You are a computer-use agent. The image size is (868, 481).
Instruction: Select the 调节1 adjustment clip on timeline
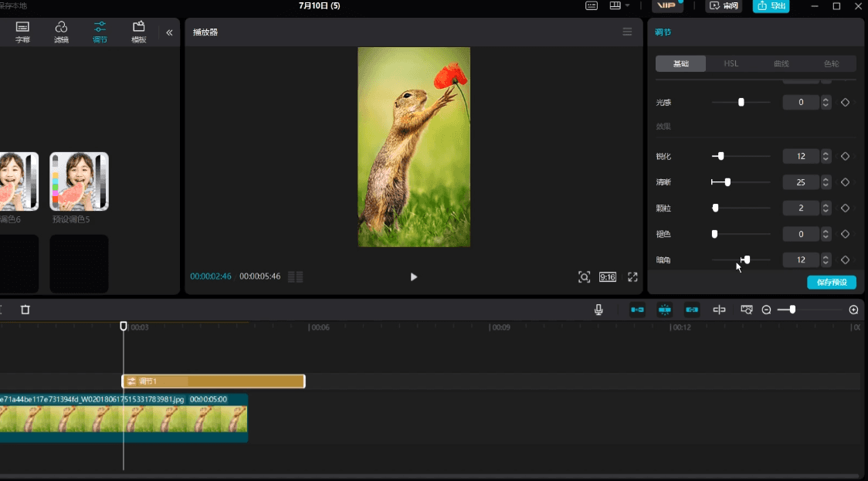(213, 381)
